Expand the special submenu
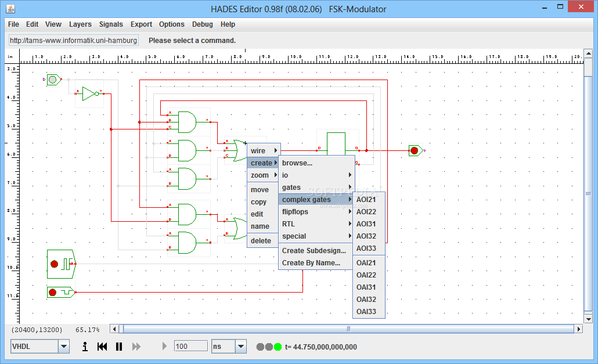 click(316, 236)
